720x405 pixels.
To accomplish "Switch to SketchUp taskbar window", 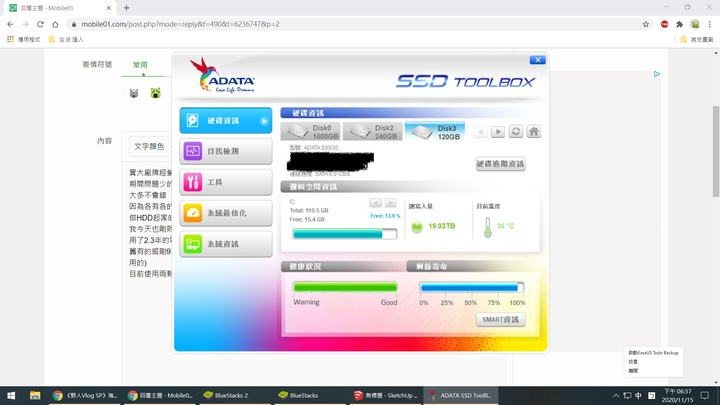I will [387, 395].
